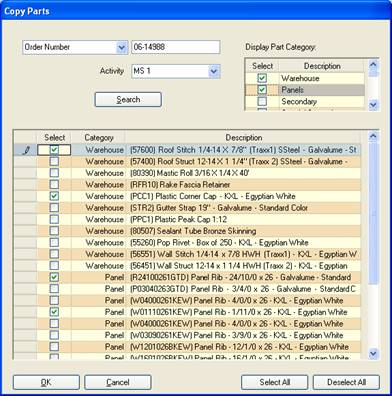Click the Rake Fascia Retainer description
Image resolution: width=392 pixels, height=396 pixels.
pyautogui.click(x=180, y=185)
